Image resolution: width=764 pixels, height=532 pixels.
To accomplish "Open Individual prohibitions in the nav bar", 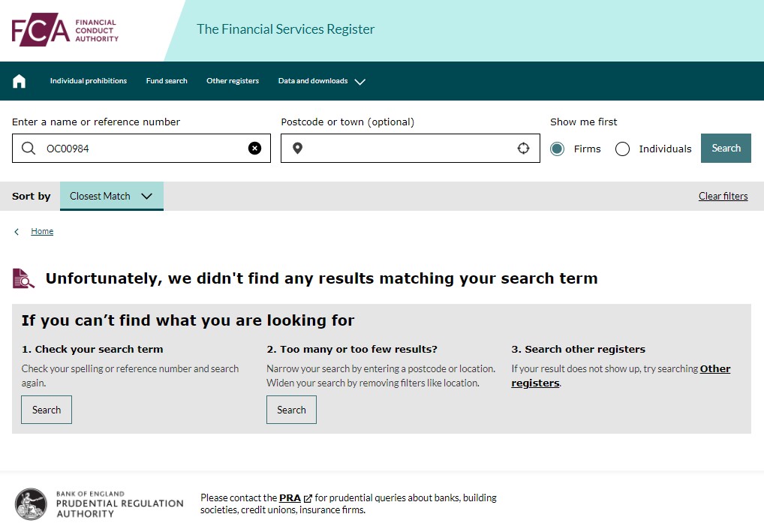I will pyautogui.click(x=89, y=81).
